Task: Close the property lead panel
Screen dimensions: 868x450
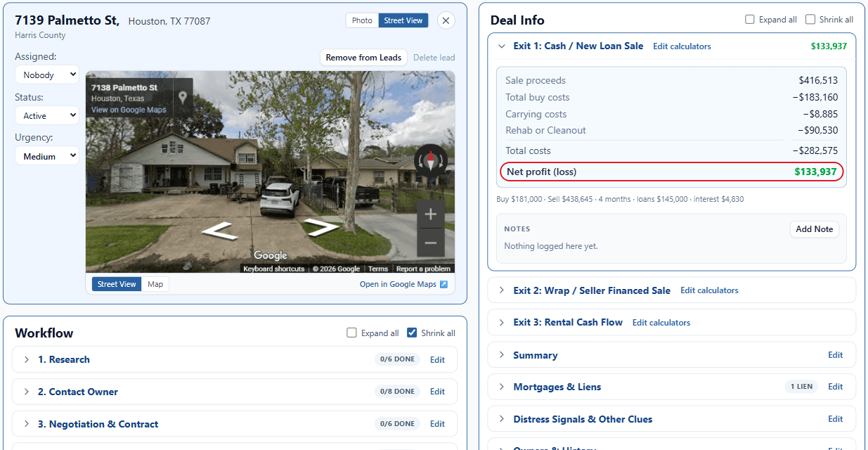Action: (x=446, y=20)
